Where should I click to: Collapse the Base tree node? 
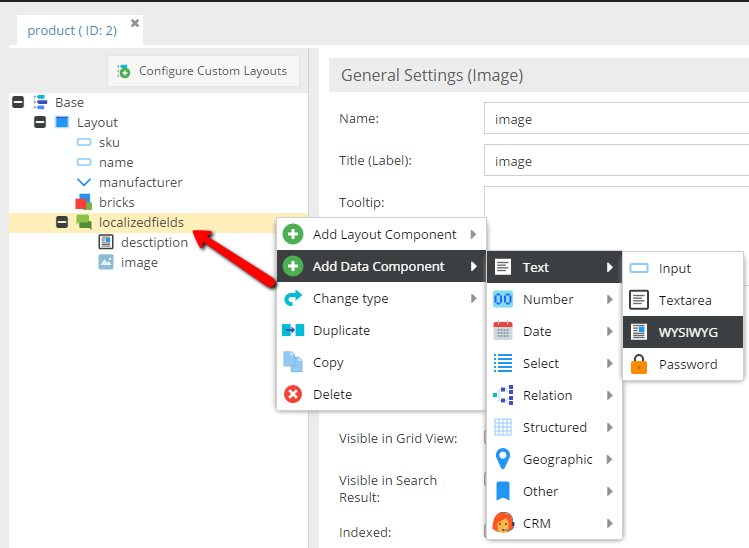[x=17, y=103]
